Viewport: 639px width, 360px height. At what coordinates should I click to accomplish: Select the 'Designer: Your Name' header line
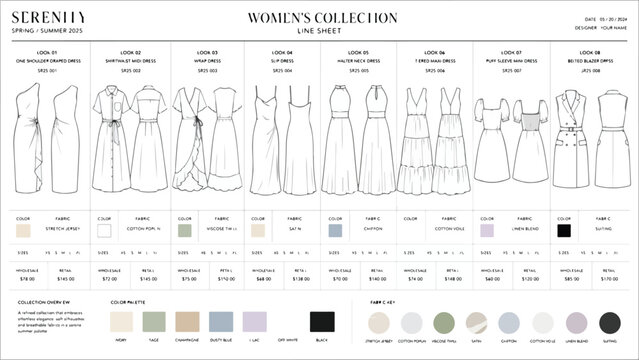coord(601,28)
